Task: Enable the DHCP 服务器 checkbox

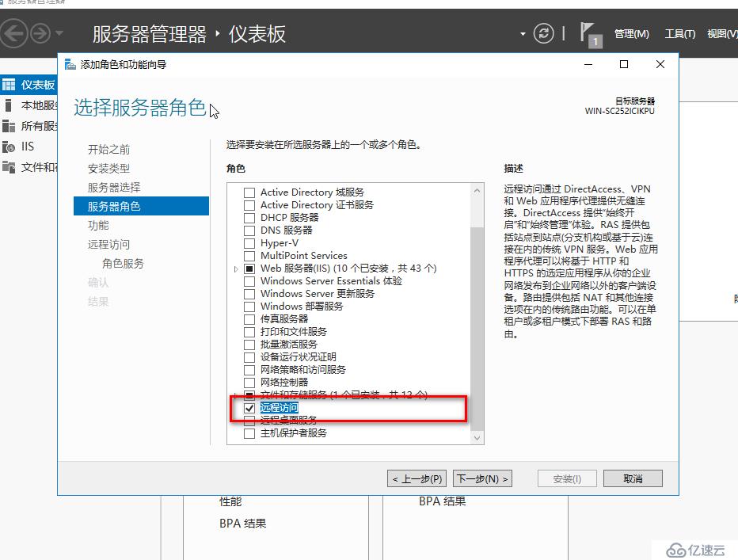Action: pyautogui.click(x=249, y=217)
